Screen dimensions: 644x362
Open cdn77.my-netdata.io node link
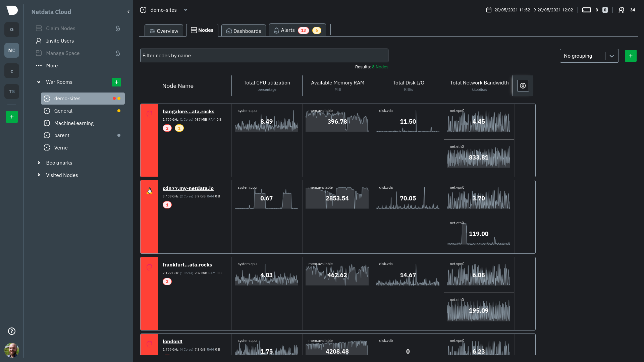tap(188, 188)
